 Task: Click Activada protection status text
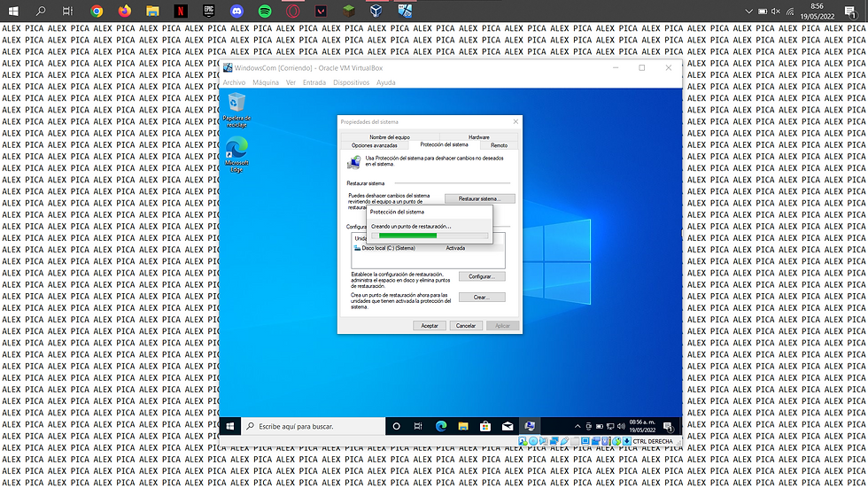455,248
